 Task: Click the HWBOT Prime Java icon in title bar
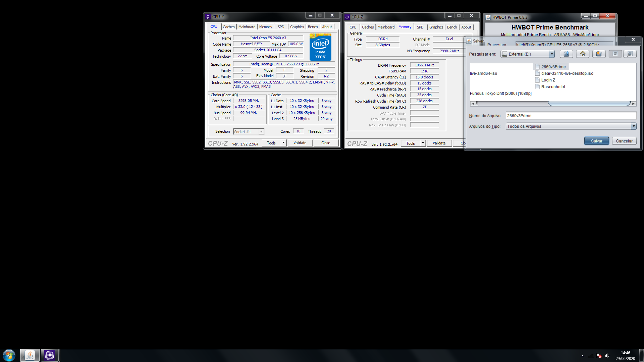click(x=488, y=17)
